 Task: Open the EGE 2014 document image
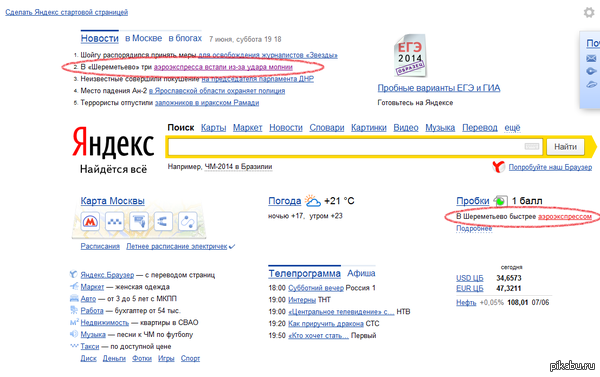(410, 56)
